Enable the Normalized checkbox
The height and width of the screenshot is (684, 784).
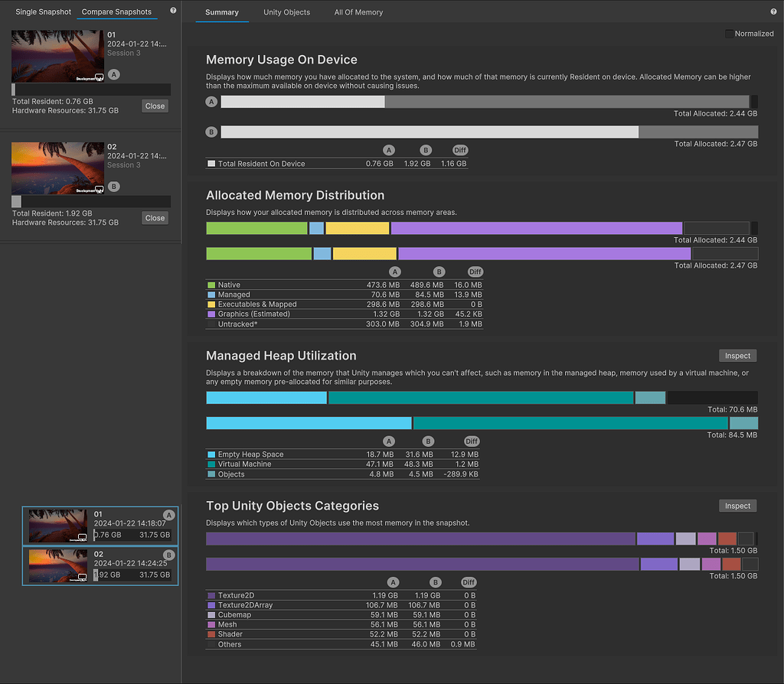(x=729, y=34)
